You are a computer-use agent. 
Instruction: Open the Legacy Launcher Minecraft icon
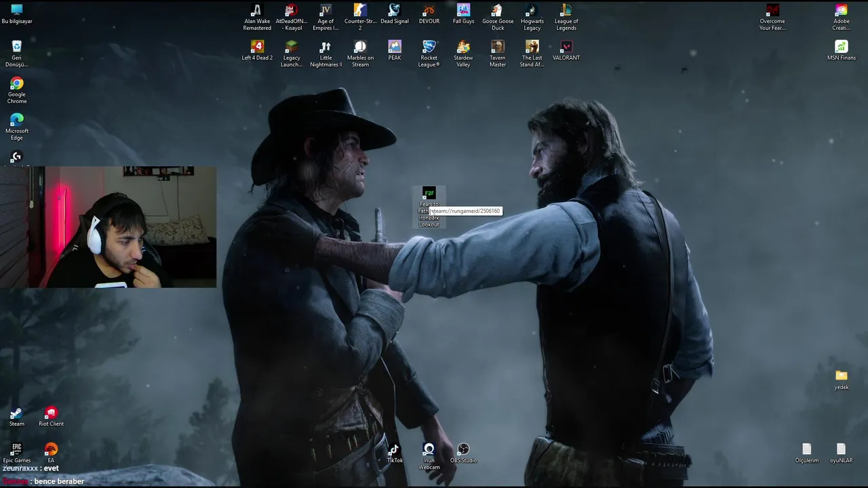point(292,54)
